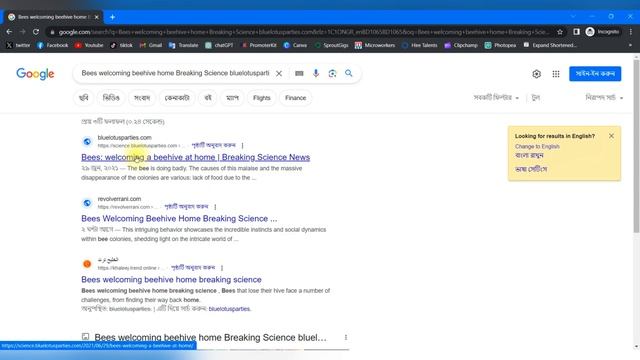640x360 pixels.
Task: Click the bluelotusparties link in must-include line
Action: coord(229,309)
